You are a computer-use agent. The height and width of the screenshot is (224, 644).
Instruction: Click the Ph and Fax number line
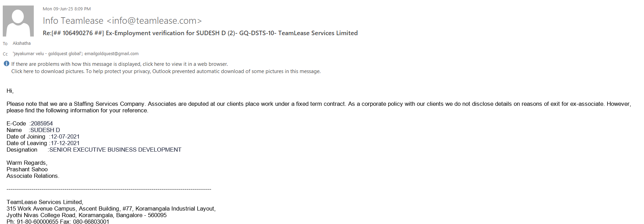pyautogui.click(x=58, y=222)
